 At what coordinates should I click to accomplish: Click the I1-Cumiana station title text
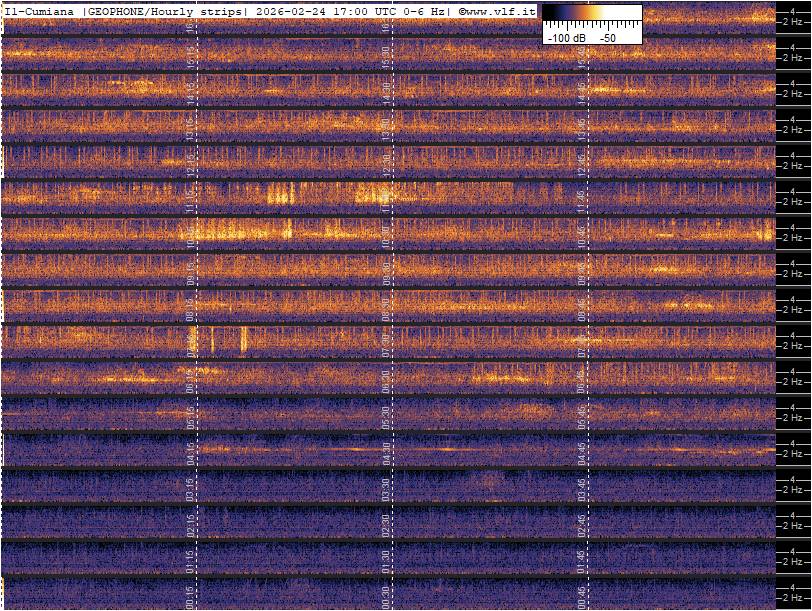click(x=40, y=11)
